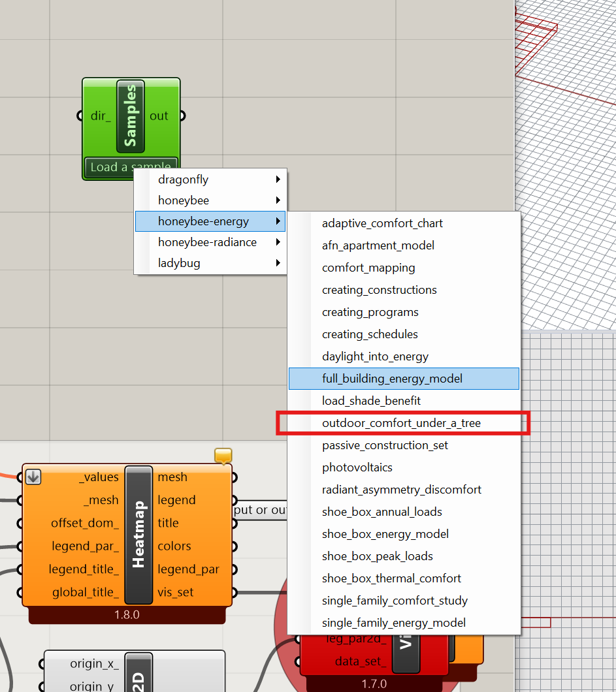Image resolution: width=616 pixels, height=692 pixels.
Task: Expand the honeybee-energy submenu arrow
Action: click(278, 221)
